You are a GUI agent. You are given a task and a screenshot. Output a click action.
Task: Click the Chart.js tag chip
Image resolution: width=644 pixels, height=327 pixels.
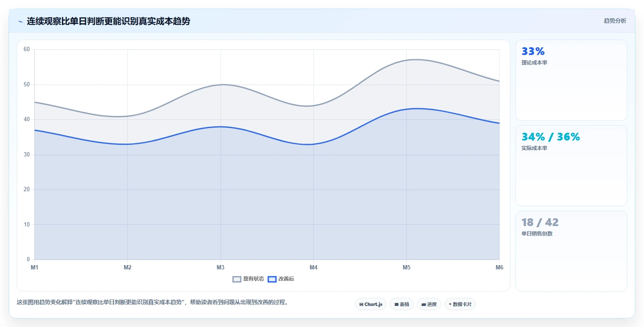click(x=371, y=304)
